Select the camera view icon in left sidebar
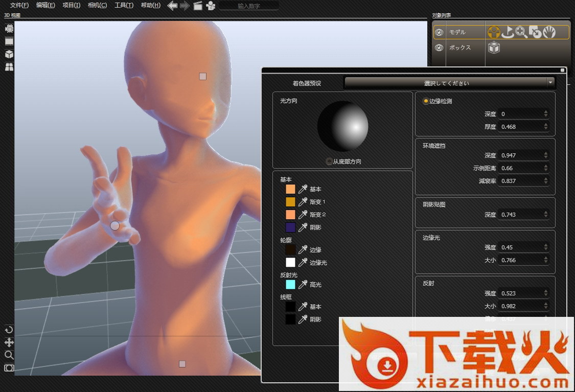 click(9, 28)
